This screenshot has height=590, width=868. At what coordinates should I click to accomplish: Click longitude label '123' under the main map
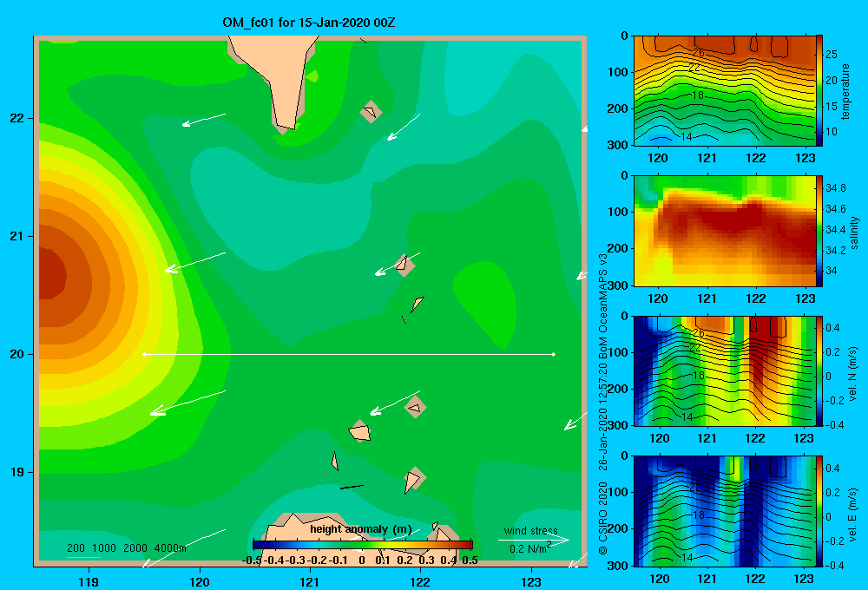(531, 581)
